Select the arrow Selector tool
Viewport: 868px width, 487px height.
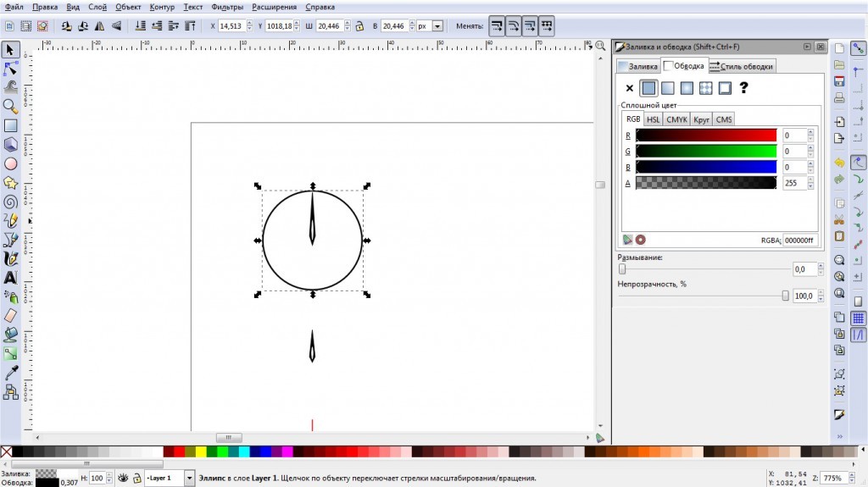(x=10, y=50)
